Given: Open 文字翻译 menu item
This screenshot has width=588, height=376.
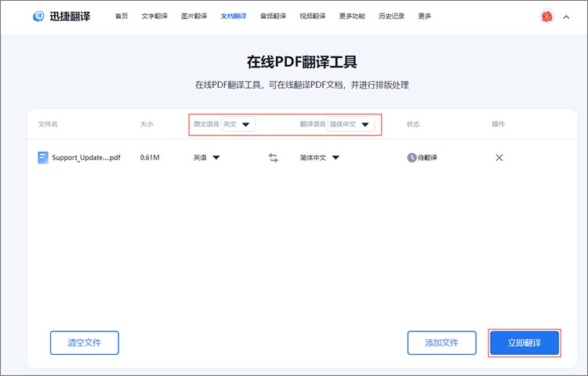Looking at the screenshot, I should click(x=154, y=16).
